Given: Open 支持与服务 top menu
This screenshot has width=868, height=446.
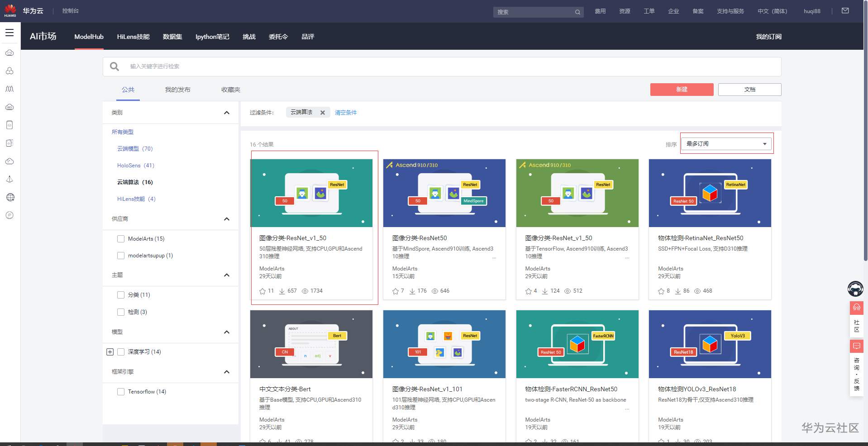Looking at the screenshot, I should (730, 11).
